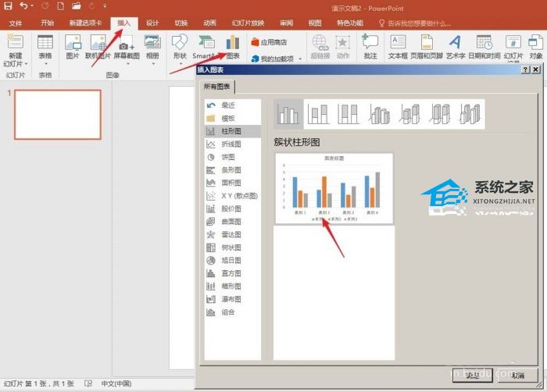Switch to View (视图) tab
This screenshot has width=547, height=392.
[x=315, y=23]
